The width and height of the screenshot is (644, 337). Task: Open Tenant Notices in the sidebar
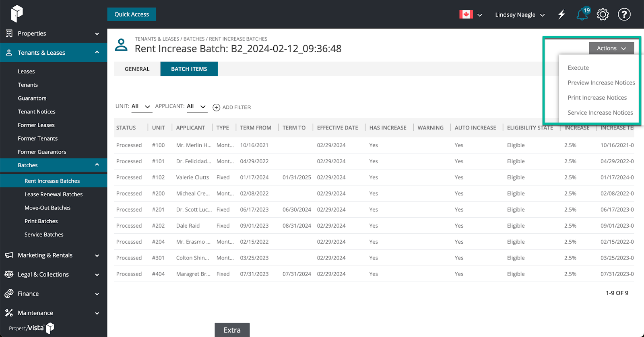click(37, 112)
